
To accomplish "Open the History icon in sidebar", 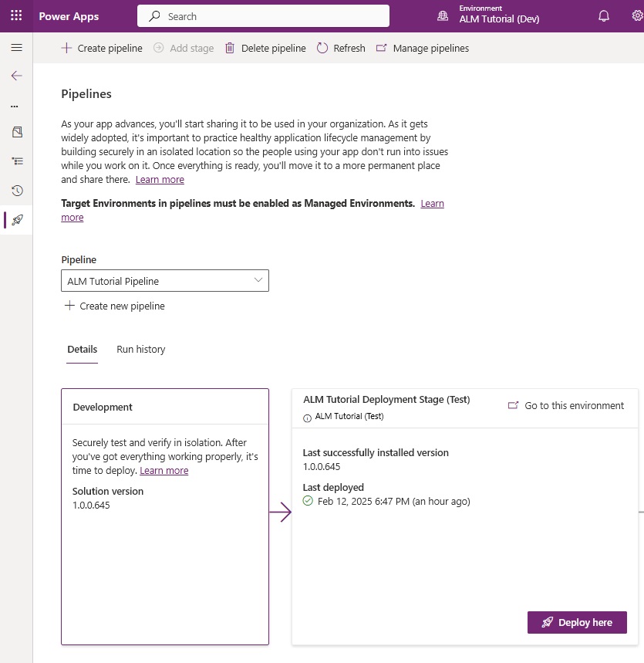I will pos(17,191).
